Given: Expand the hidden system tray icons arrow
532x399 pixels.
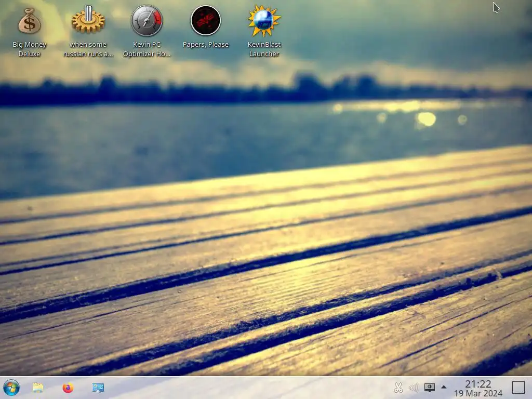Looking at the screenshot, I should [444, 387].
